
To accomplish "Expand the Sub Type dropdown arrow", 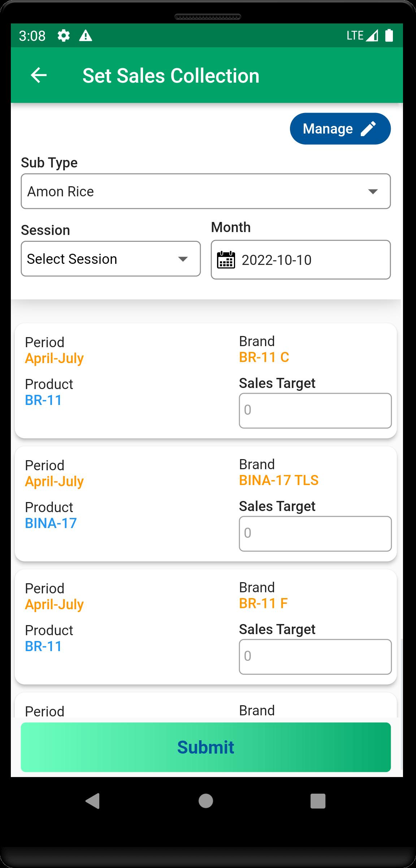I will pyautogui.click(x=373, y=191).
